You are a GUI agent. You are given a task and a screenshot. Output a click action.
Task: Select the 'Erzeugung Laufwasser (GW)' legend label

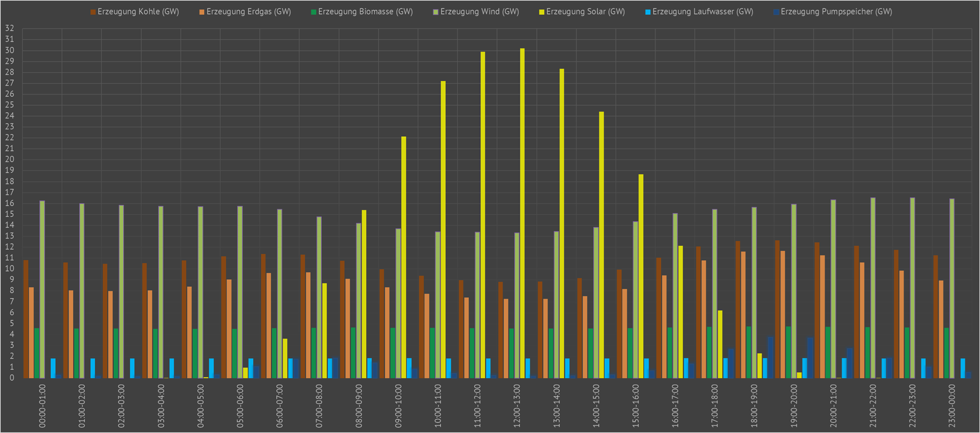tap(702, 12)
